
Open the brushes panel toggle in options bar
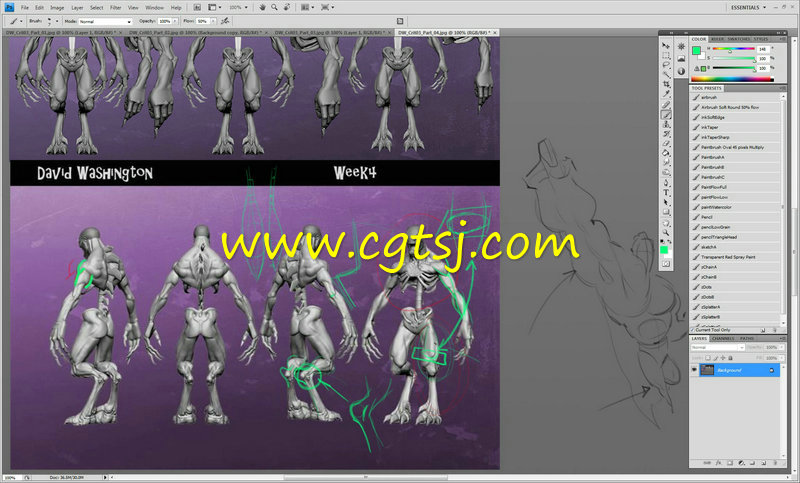click(400, 21)
